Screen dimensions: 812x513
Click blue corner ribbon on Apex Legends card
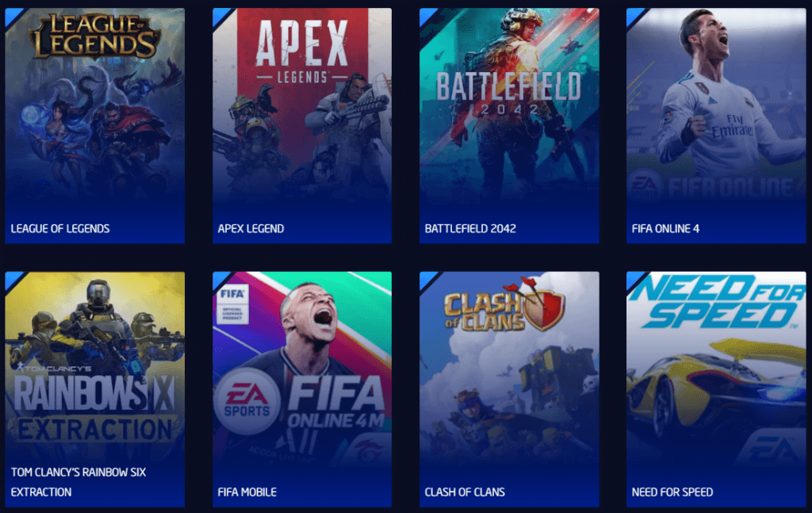(220, 16)
